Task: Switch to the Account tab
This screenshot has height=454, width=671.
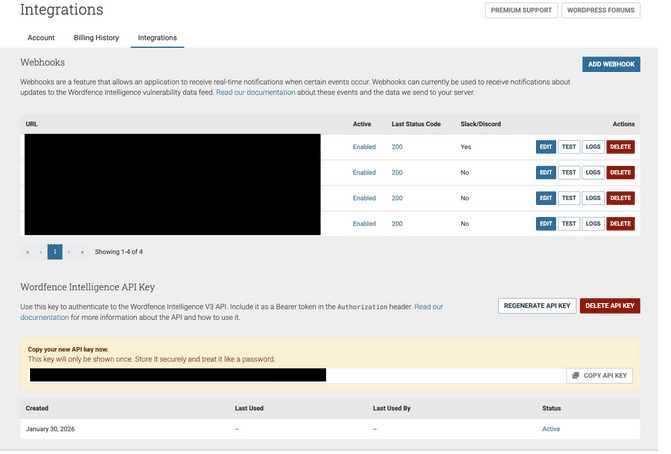Action: pos(41,38)
